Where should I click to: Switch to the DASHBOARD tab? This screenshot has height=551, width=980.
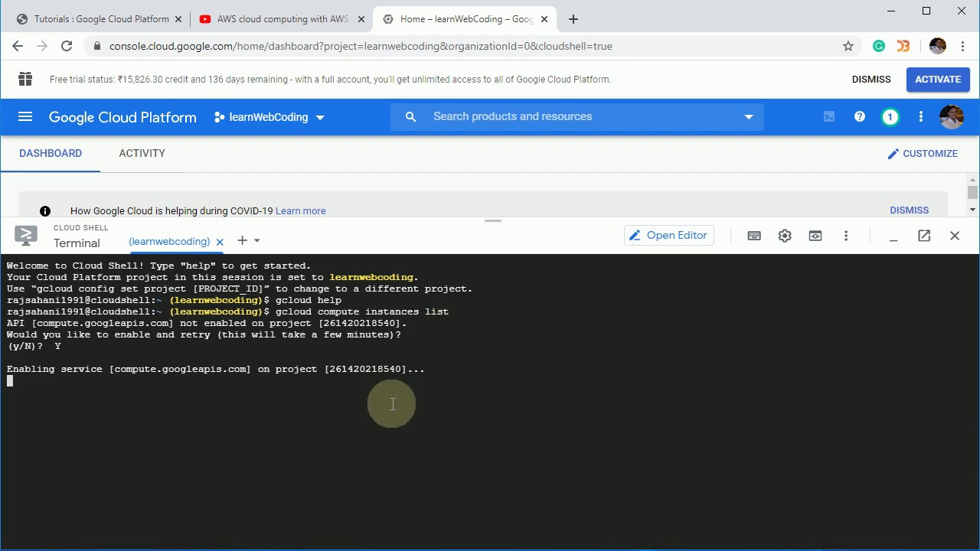coord(51,153)
